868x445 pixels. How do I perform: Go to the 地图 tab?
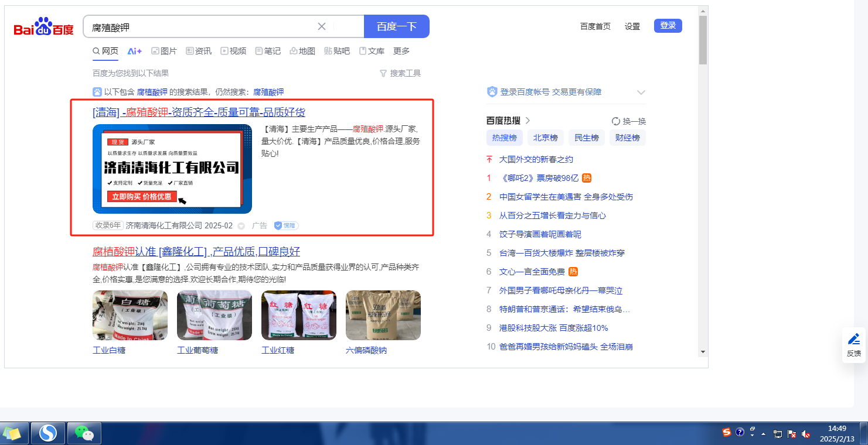[x=302, y=51]
